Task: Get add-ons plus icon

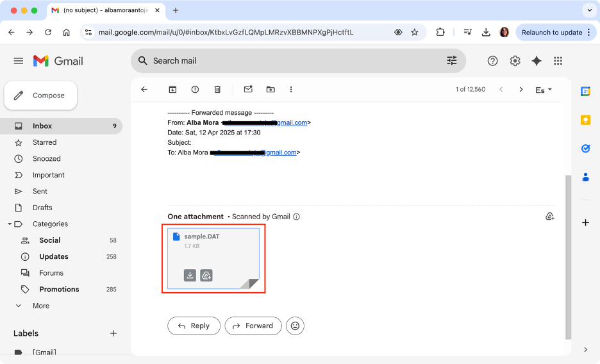Action: (585, 222)
